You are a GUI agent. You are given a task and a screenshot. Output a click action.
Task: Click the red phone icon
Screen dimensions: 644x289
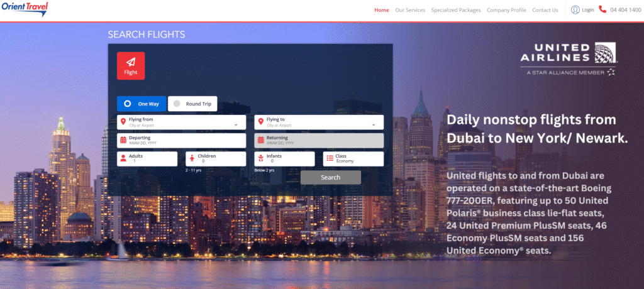602,9
